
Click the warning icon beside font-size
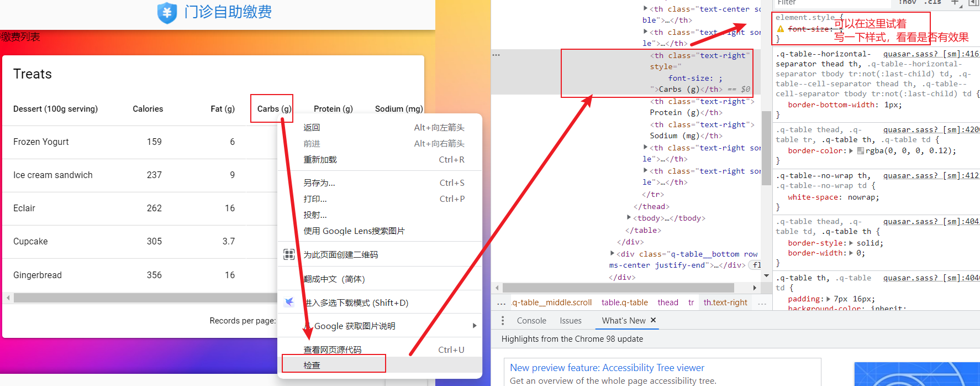click(780, 29)
